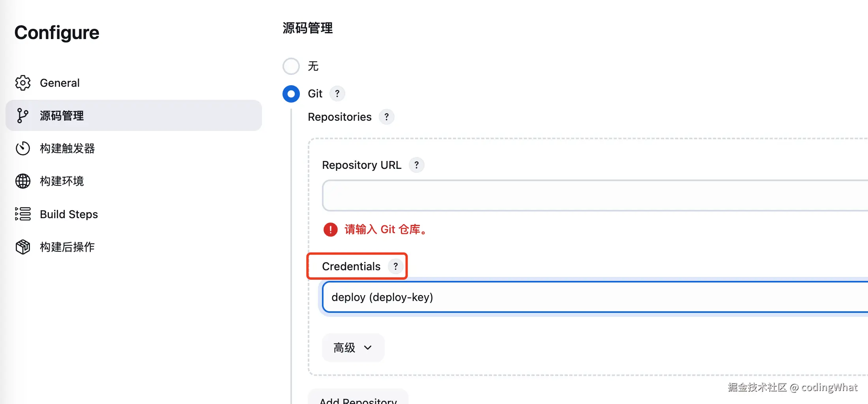868x404 pixels.
Task: Click the 构建后操作 package icon
Action: pyautogui.click(x=23, y=247)
